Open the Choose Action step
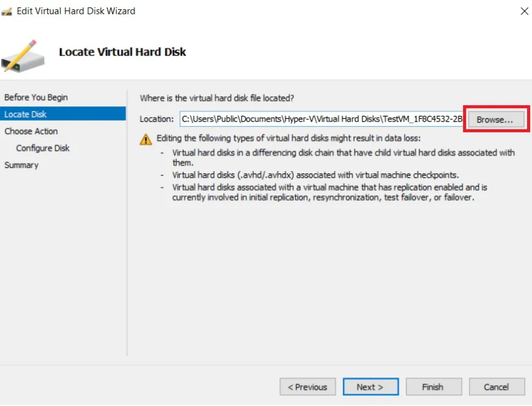 pyautogui.click(x=31, y=131)
